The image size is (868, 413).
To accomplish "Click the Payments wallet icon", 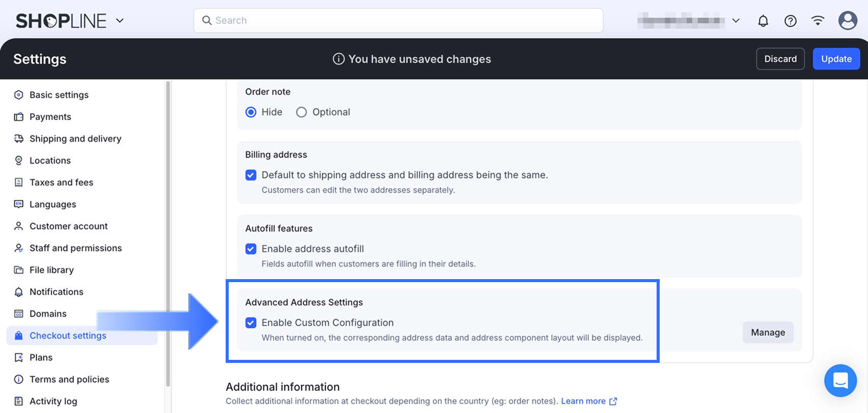I will (x=19, y=117).
